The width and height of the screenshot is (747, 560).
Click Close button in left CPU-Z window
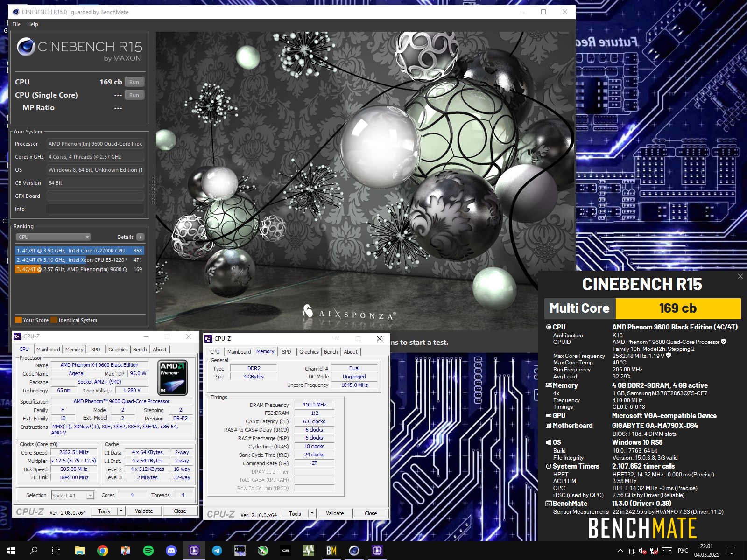(180, 511)
